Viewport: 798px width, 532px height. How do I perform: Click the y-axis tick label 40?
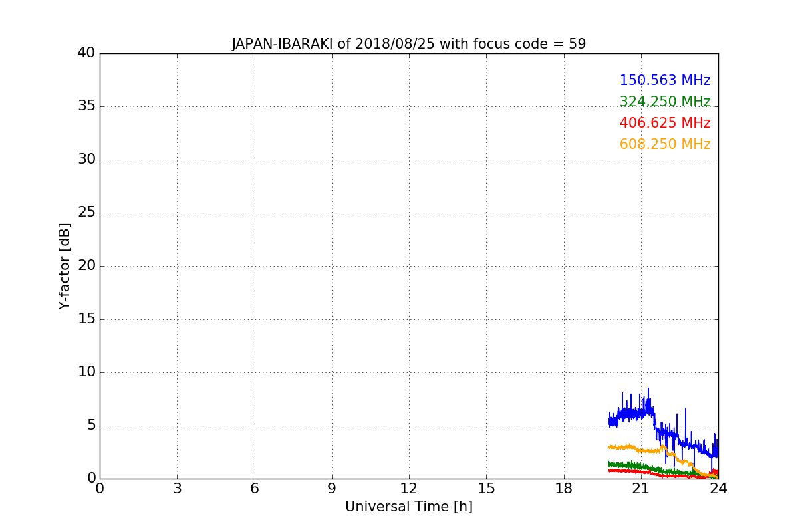point(86,53)
